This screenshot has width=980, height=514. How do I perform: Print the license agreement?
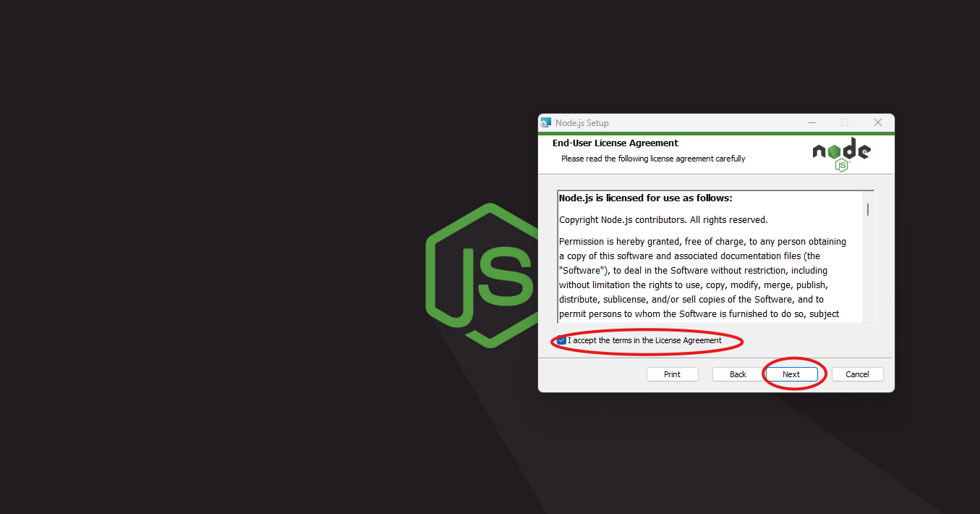pos(672,374)
